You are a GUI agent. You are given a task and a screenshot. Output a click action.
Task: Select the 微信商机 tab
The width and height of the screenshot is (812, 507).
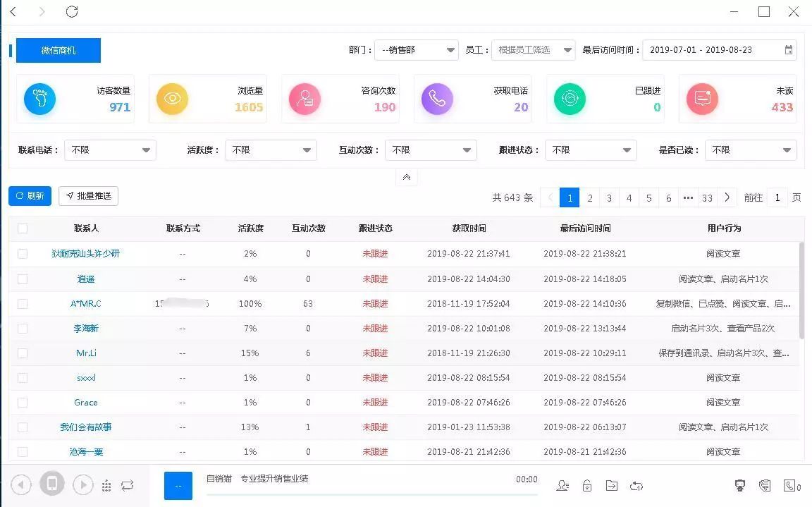pos(59,51)
